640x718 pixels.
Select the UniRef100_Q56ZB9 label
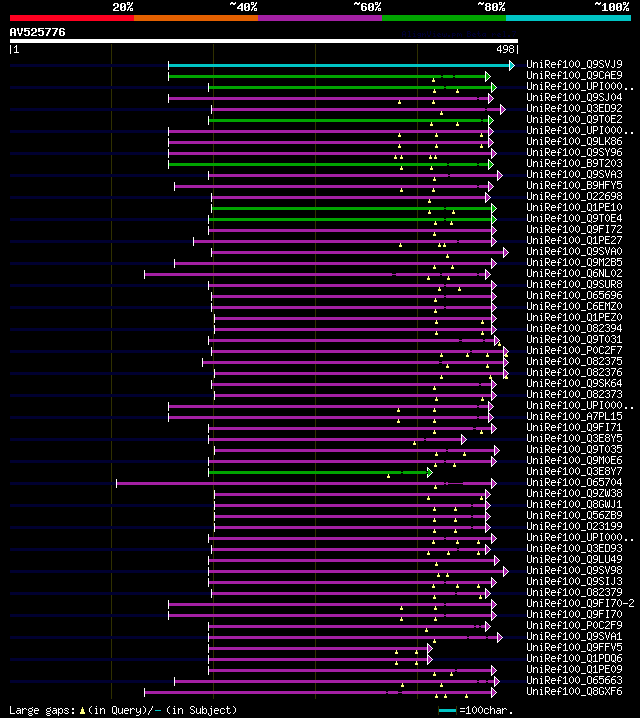coord(574,515)
